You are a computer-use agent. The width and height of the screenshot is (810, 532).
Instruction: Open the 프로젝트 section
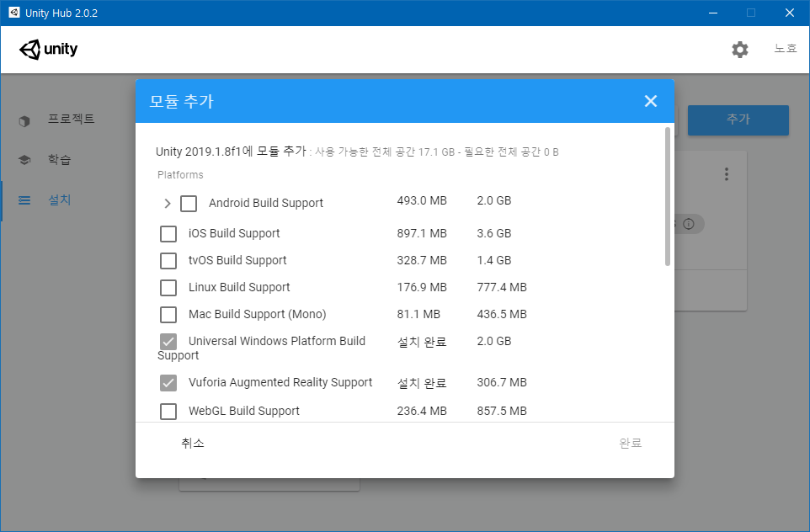[x=71, y=119]
